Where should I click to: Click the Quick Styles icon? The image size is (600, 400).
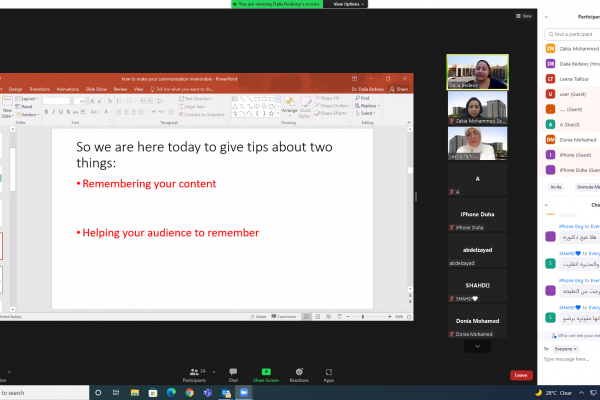point(305,106)
